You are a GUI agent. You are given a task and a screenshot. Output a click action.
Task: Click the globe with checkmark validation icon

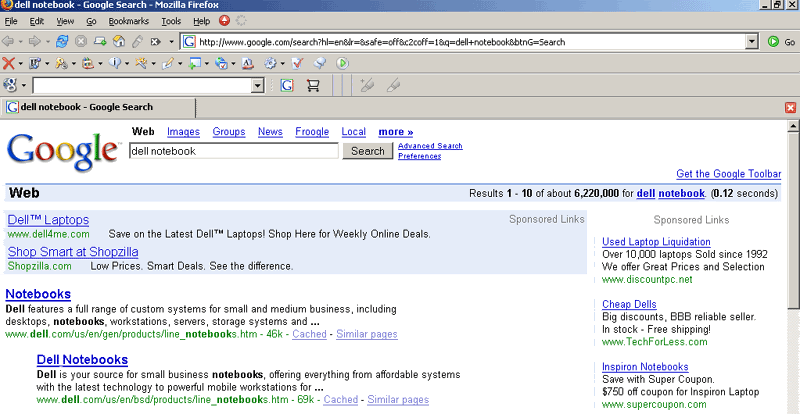click(x=221, y=63)
